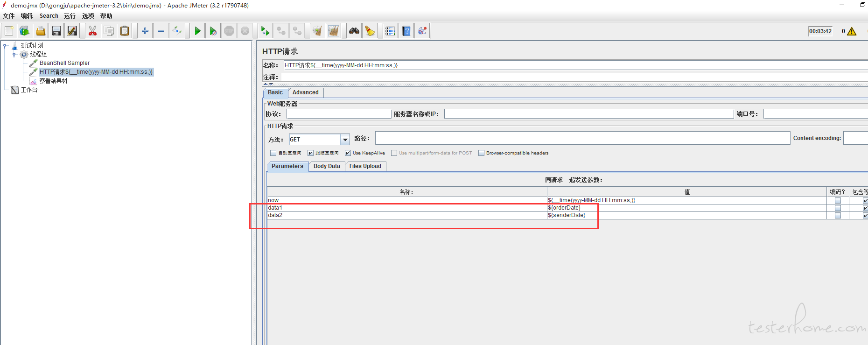Toggle the 自动重定向 checkbox
868x345 pixels.
click(x=273, y=153)
